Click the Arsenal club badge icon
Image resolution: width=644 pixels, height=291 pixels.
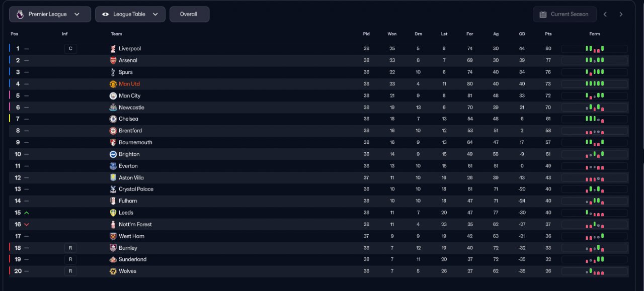pos(113,60)
